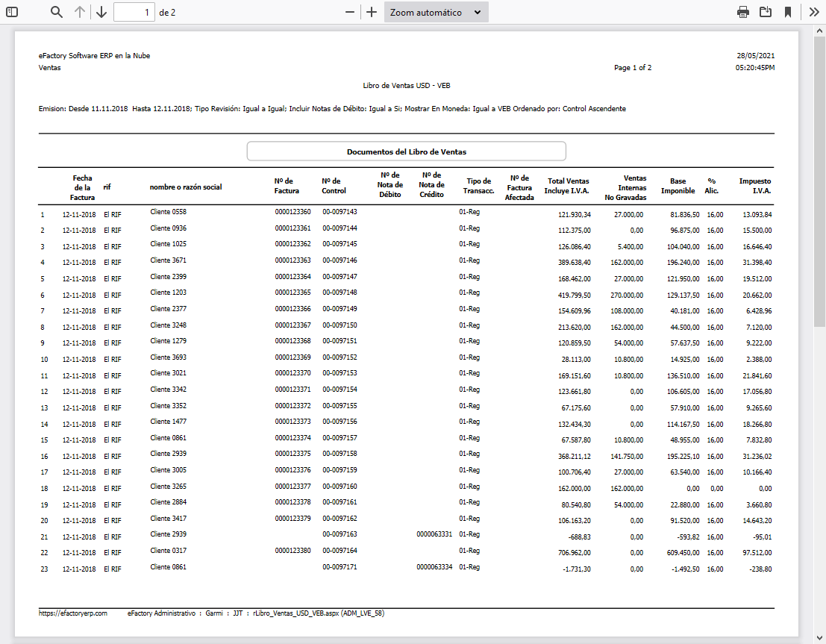
Task: Open the in-document search tool
Action: (x=56, y=12)
